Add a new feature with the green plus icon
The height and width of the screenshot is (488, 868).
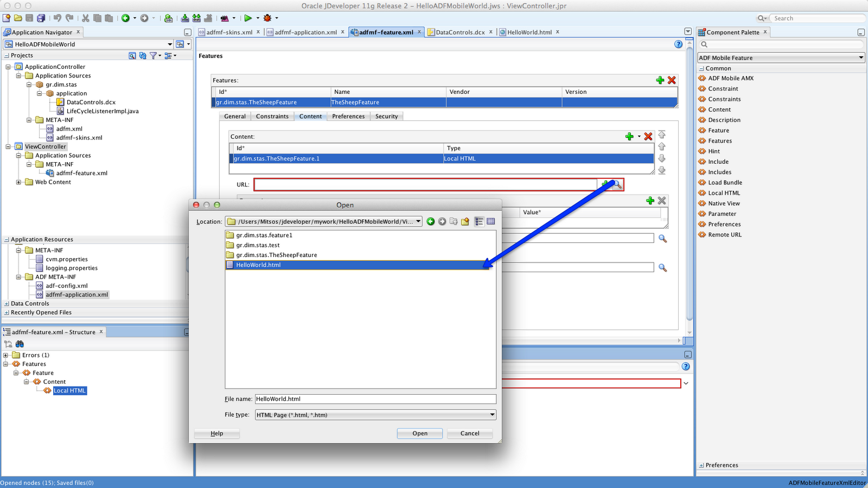(660, 80)
